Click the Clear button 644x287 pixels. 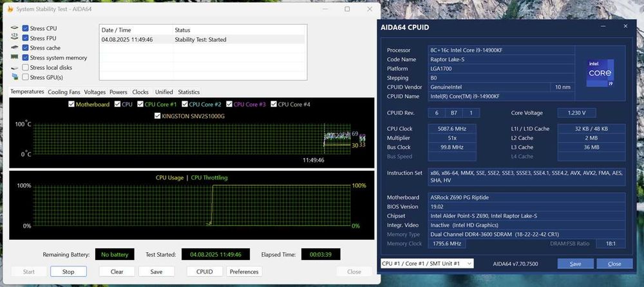117,272
